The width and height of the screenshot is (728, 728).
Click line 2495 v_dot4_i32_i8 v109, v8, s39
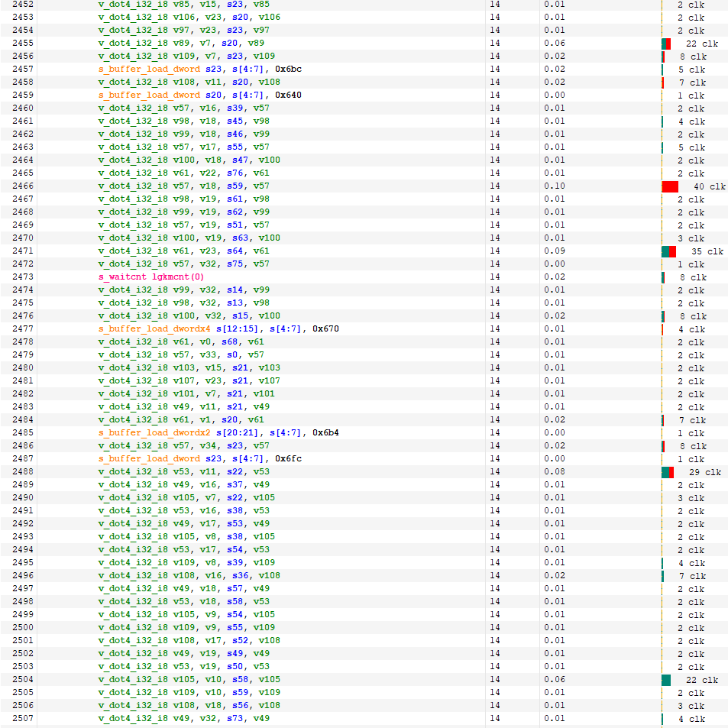tap(186, 563)
